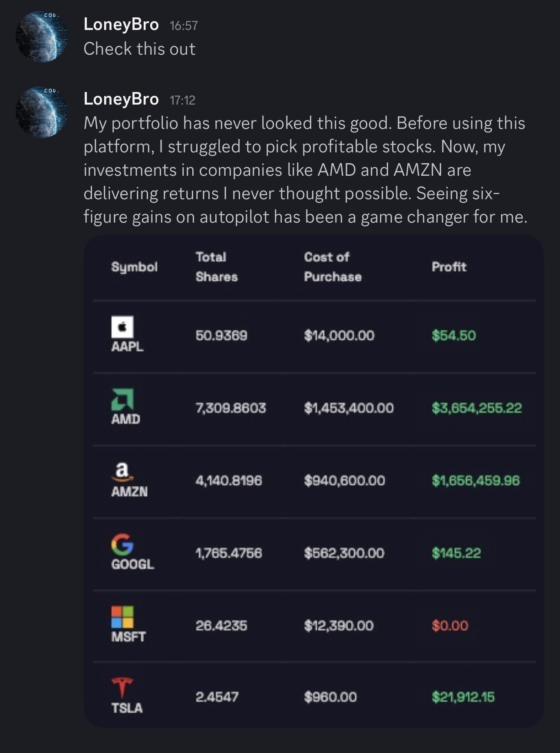Click LoneyBro username at 16:57 message
Screen dimensions: 560x753
point(121,24)
